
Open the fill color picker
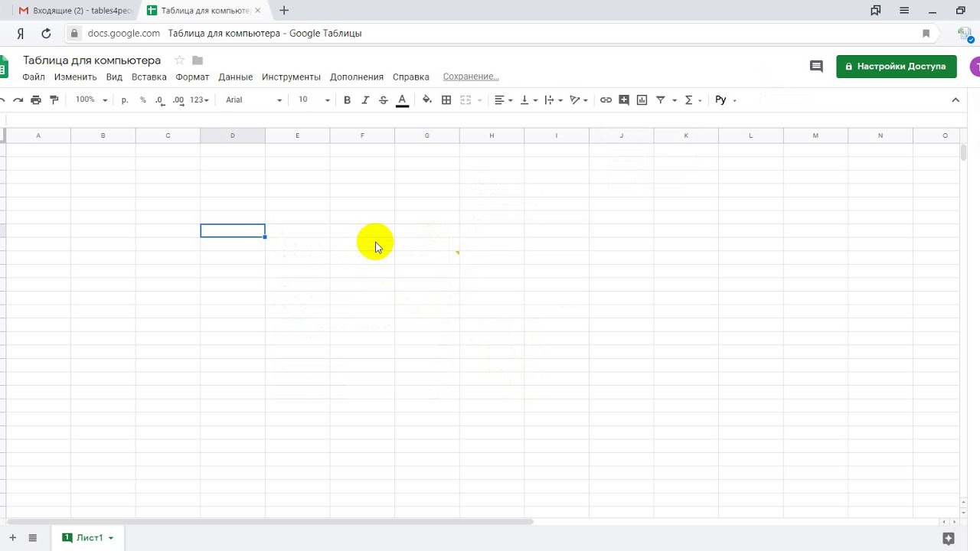(x=427, y=99)
